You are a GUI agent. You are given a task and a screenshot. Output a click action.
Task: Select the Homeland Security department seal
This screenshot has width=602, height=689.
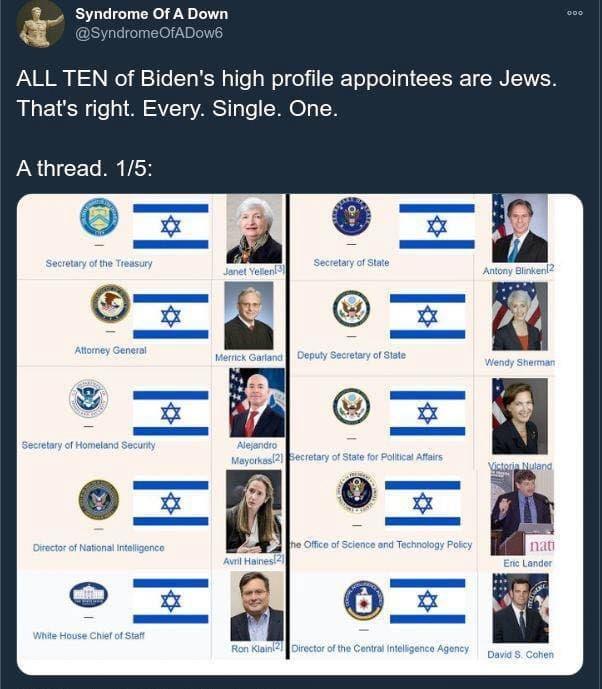89,399
